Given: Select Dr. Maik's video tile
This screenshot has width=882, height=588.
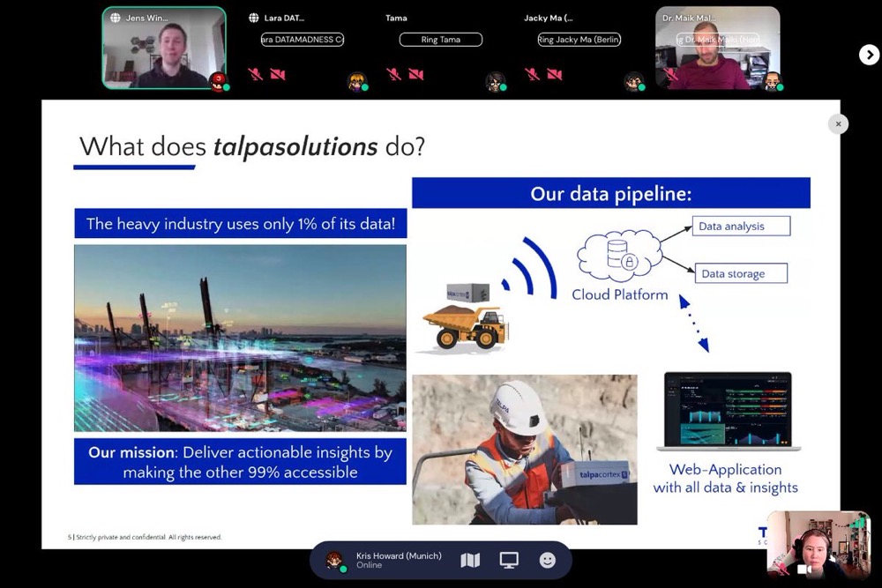Looking at the screenshot, I should (x=718, y=48).
